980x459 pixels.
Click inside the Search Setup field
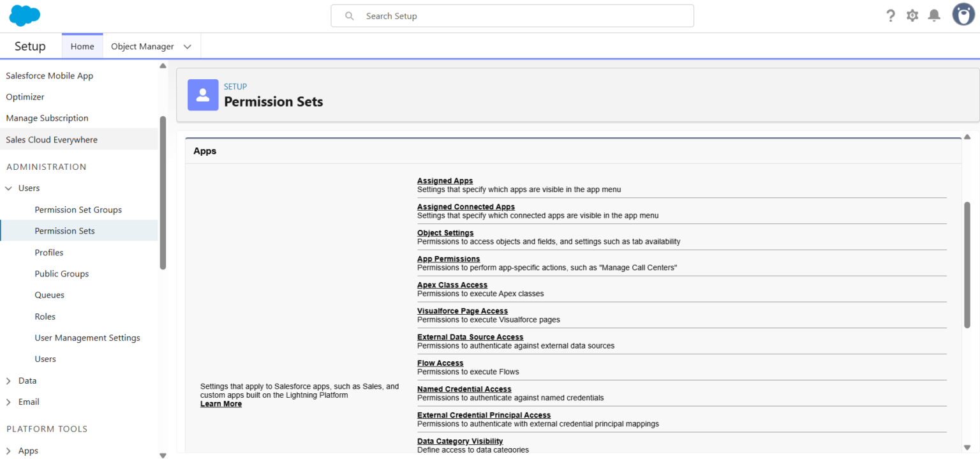tap(510, 15)
